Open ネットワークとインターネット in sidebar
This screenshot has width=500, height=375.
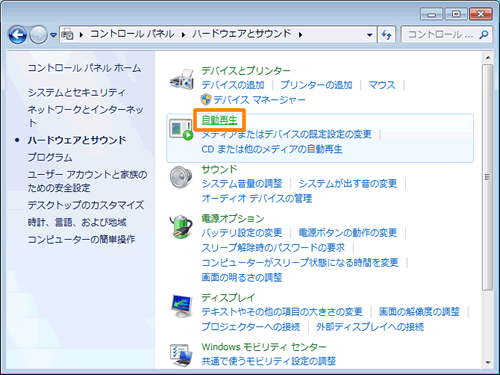point(86,116)
